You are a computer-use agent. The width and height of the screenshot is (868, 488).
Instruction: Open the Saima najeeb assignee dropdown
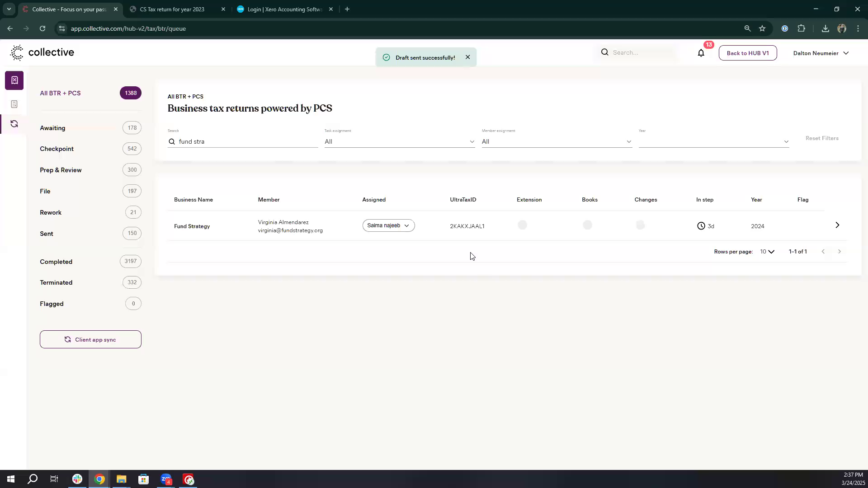(x=388, y=225)
